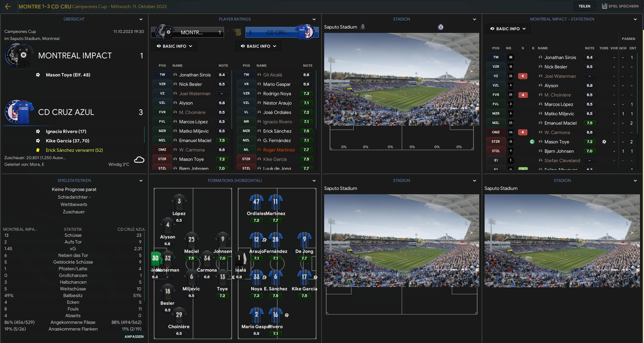This screenshot has height=343, width=644.
Task: Open Emanuel Maciel in Montreal ratings list
Action: point(195,140)
